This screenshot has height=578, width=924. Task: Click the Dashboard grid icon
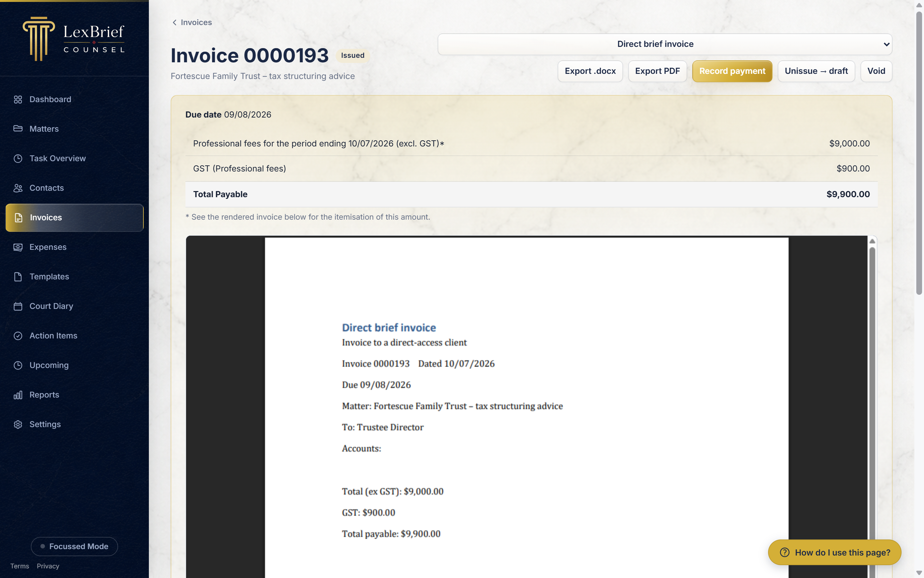(18, 100)
